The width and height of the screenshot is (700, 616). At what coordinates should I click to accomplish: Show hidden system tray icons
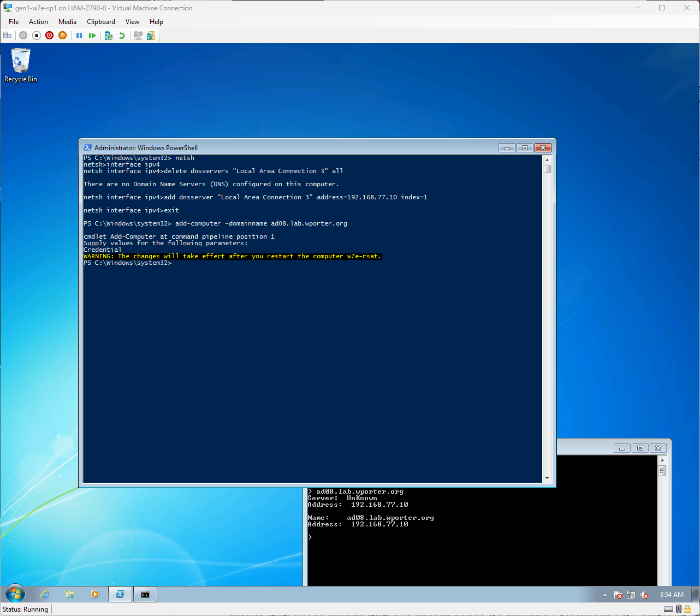click(x=604, y=595)
